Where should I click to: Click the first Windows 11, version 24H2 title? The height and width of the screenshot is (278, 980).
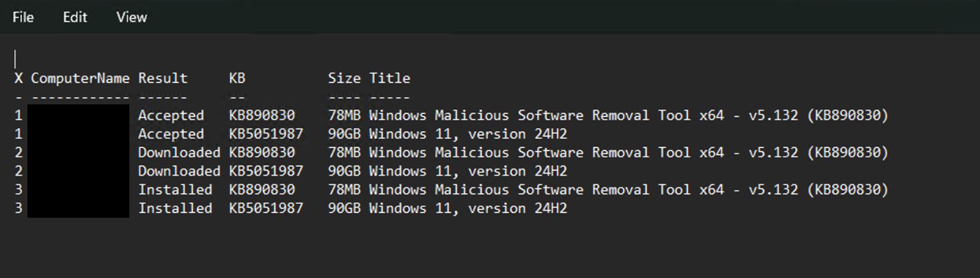[x=468, y=134]
